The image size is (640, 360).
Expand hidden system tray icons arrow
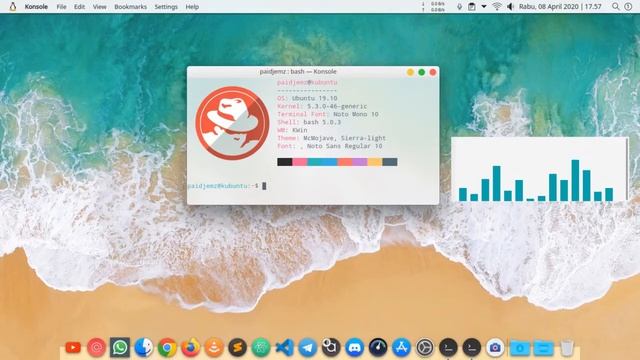(484, 7)
